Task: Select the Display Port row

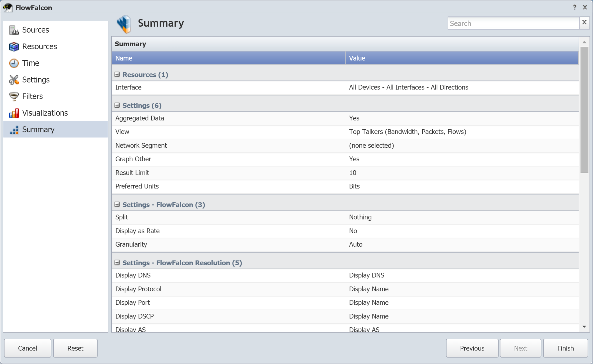Action: [x=345, y=303]
